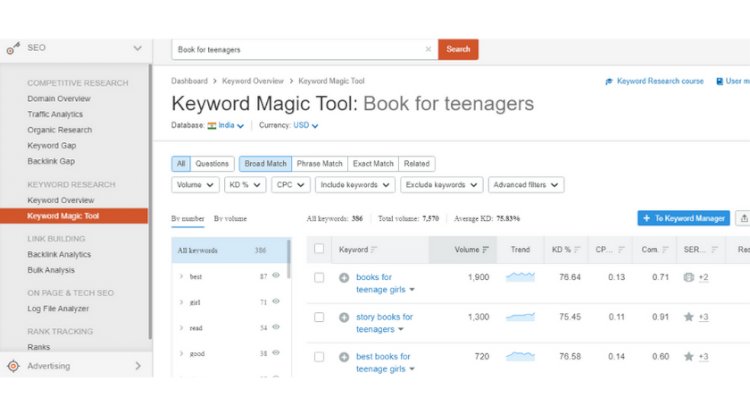The width and height of the screenshot is (750, 415).
Task: Open the KD % filter dropdown
Action: (245, 185)
